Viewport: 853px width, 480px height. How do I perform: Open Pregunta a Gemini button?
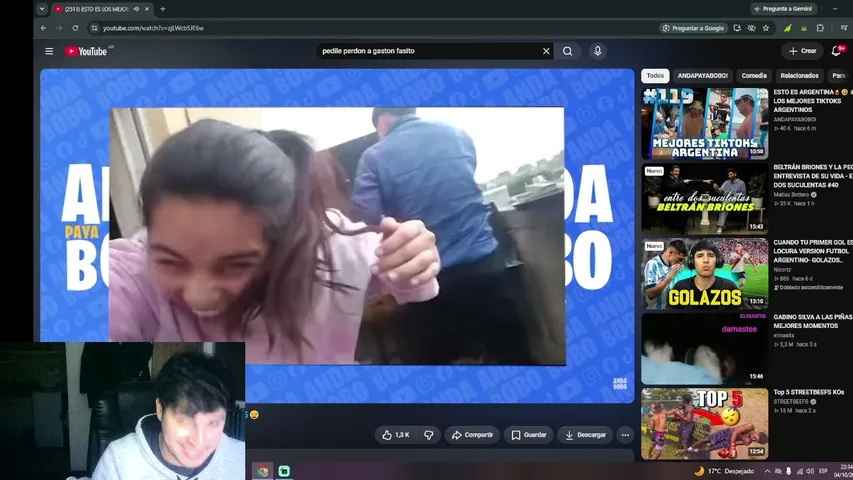click(x=782, y=9)
